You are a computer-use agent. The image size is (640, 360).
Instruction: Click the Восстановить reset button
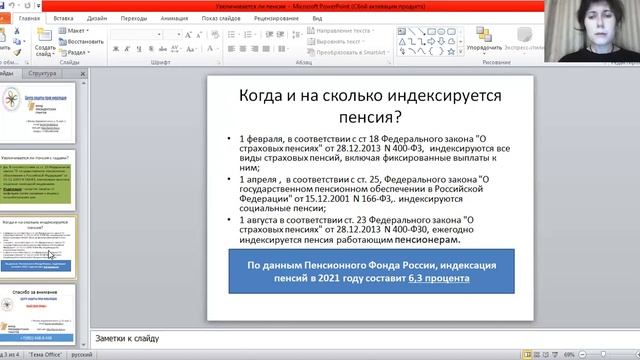(81, 42)
